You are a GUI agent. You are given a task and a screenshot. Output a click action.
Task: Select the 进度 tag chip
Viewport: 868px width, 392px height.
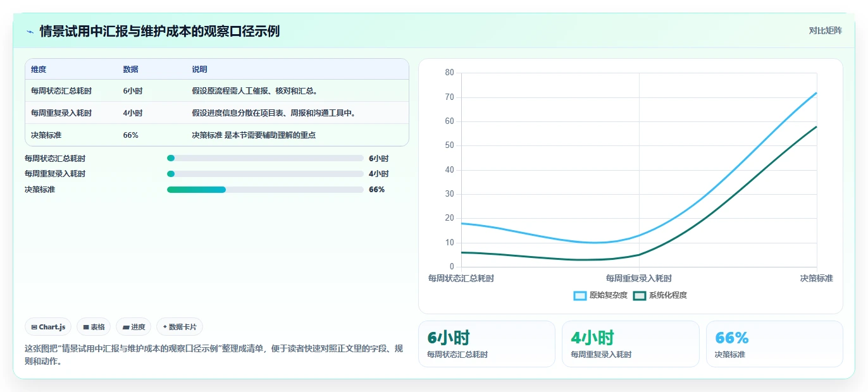click(x=133, y=327)
